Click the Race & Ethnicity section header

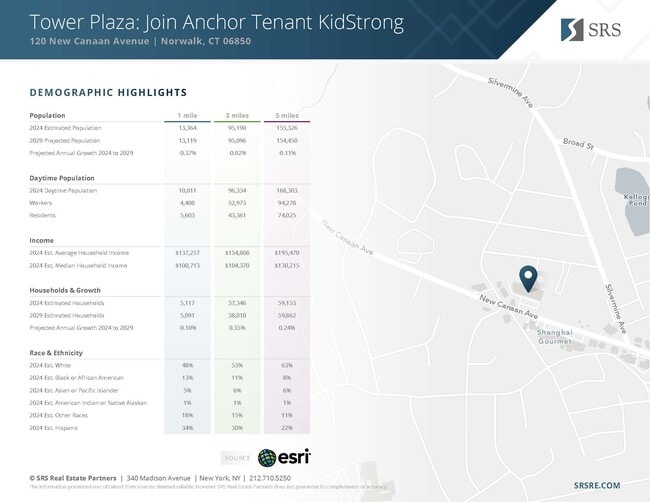point(57,353)
